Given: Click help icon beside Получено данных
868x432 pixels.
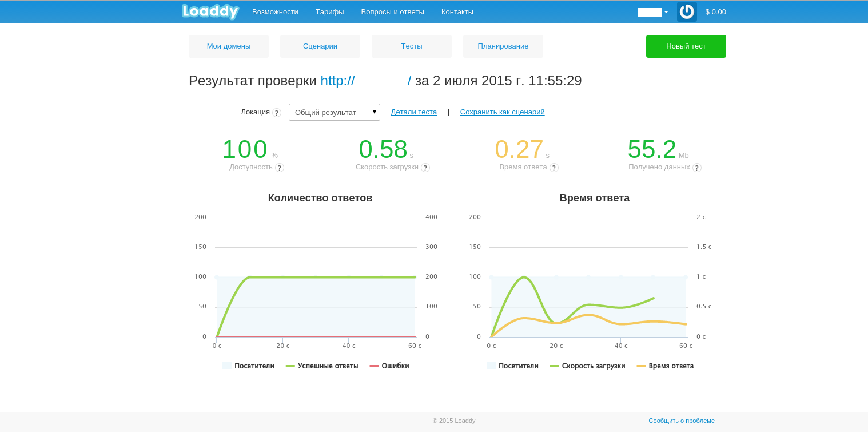Looking at the screenshot, I should click(697, 168).
